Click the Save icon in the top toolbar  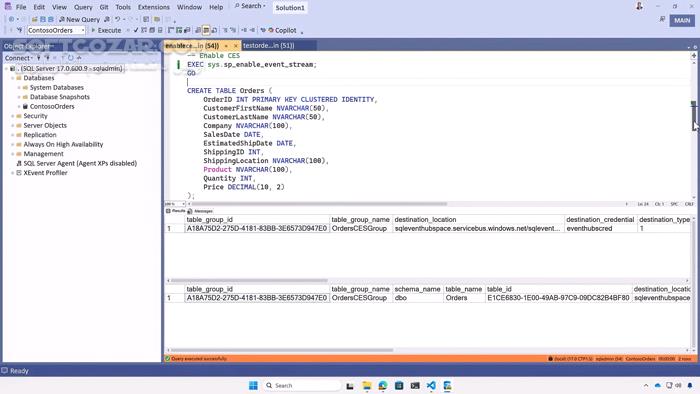tap(43, 20)
